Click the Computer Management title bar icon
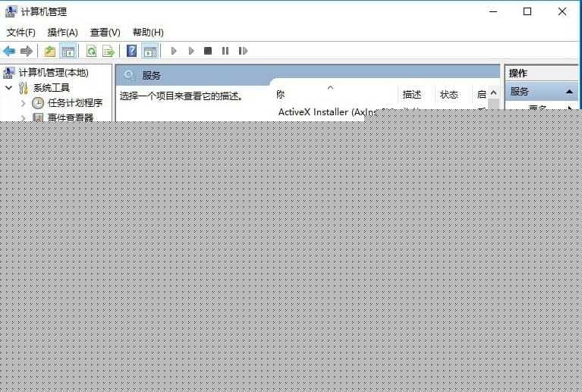 [x=11, y=12]
